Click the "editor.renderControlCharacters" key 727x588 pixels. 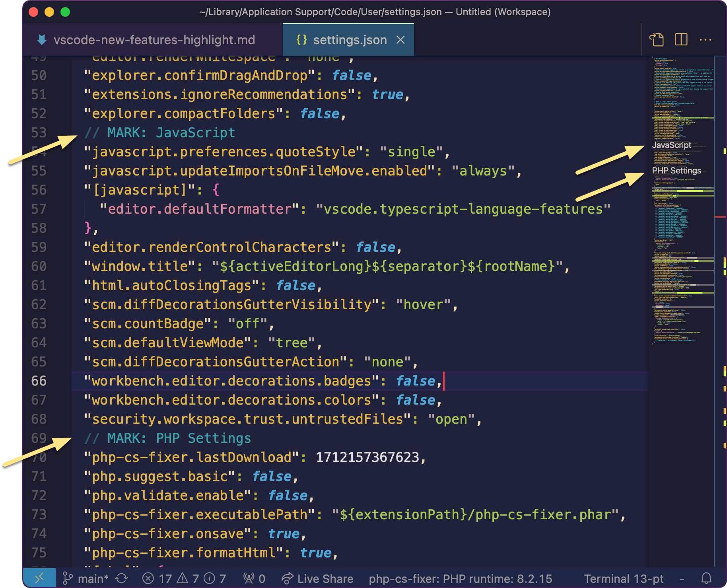pyautogui.click(x=212, y=247)
